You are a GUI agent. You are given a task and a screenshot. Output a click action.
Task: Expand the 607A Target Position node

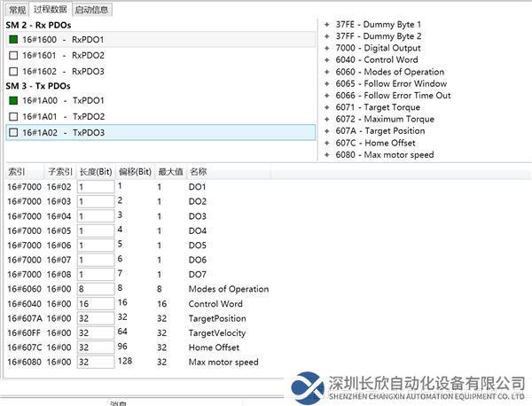tap(326, 130)
